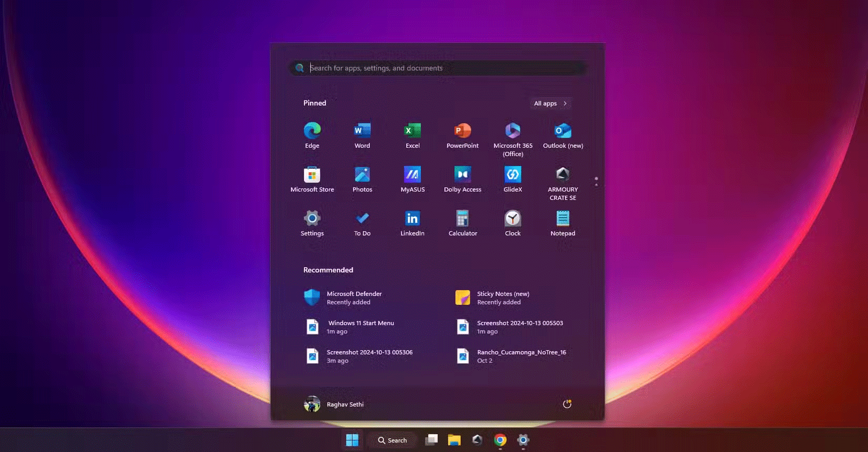Launch the LinkedIn pinned app
This screenshot has height=452, width=868.
(412, 223)
